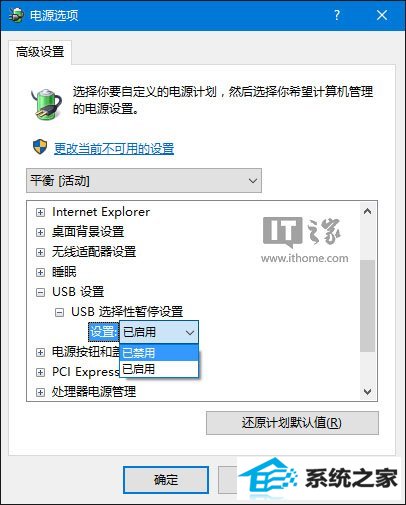
Task: Open the 已启用 setting combo box
Action: point(159,332)
